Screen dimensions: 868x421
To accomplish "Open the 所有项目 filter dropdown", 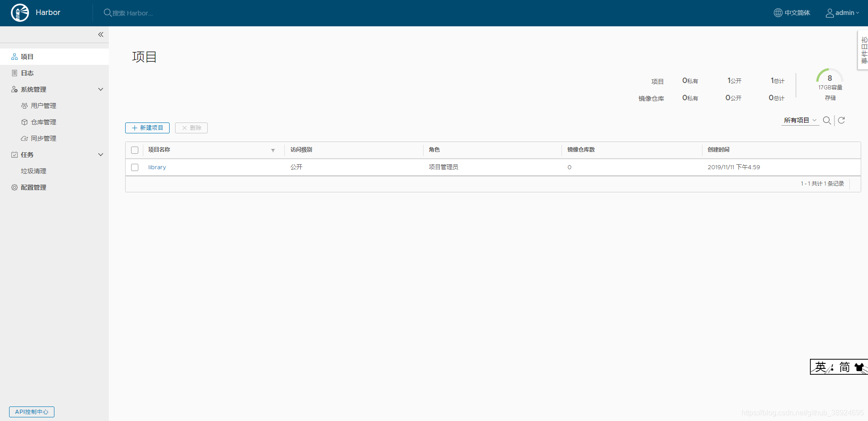I will pos(800,120).
